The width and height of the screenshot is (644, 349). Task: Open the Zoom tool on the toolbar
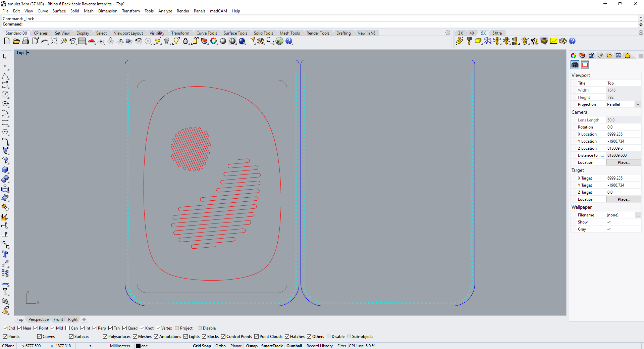pos(54,41)
